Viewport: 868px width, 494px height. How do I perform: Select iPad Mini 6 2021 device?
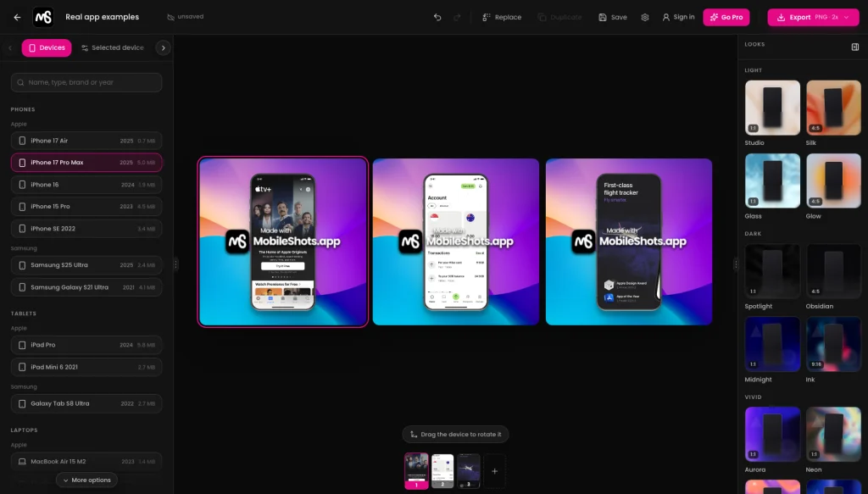coord(86,367)
